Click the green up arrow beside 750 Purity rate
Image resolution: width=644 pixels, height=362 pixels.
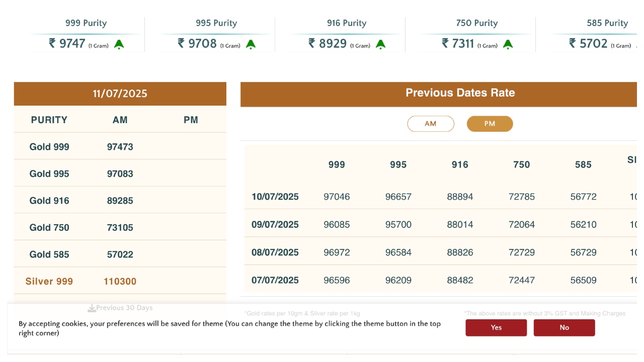508,44
